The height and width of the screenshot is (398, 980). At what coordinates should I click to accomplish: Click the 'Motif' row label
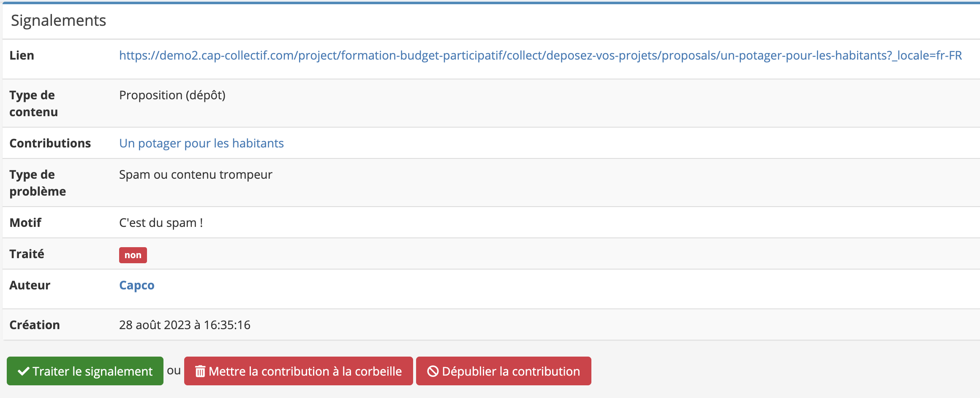[x=25, y=223]
